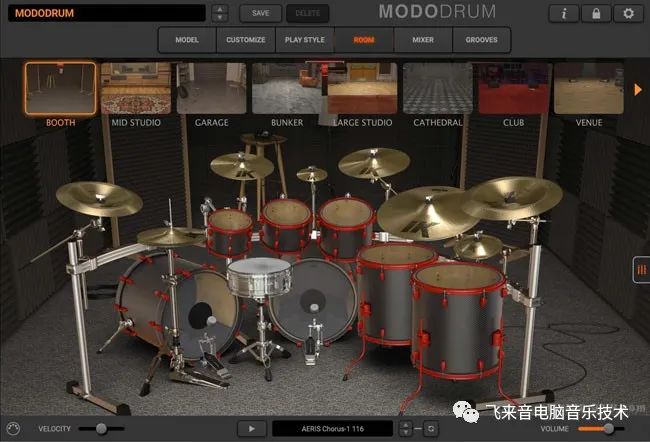The image size is (650, 442).
Task: Click the far-right china cymbal
Action: (512, 198)
